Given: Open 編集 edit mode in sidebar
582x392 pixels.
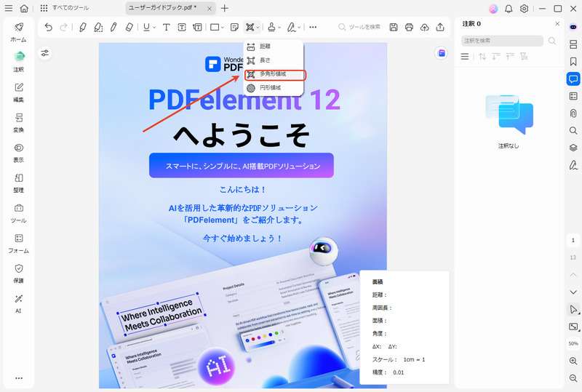Looking at the screenshot, I should [19, 92].
